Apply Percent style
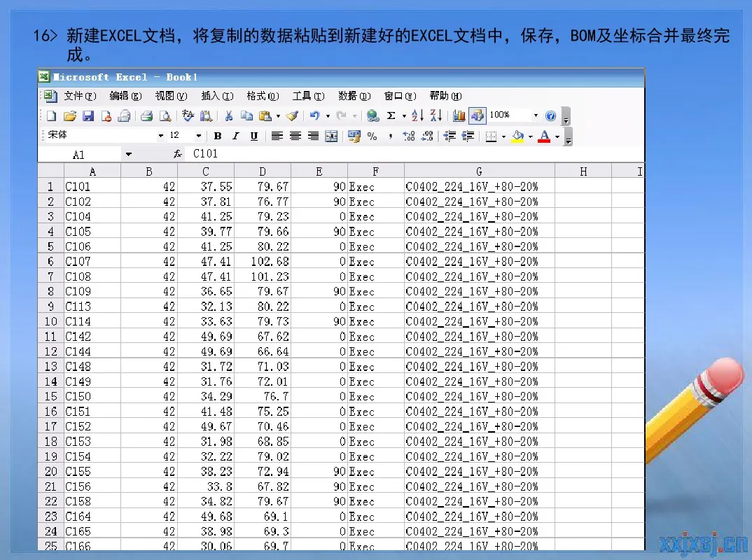This screenshot has width=752, height=560. click(x=372, y=136)
